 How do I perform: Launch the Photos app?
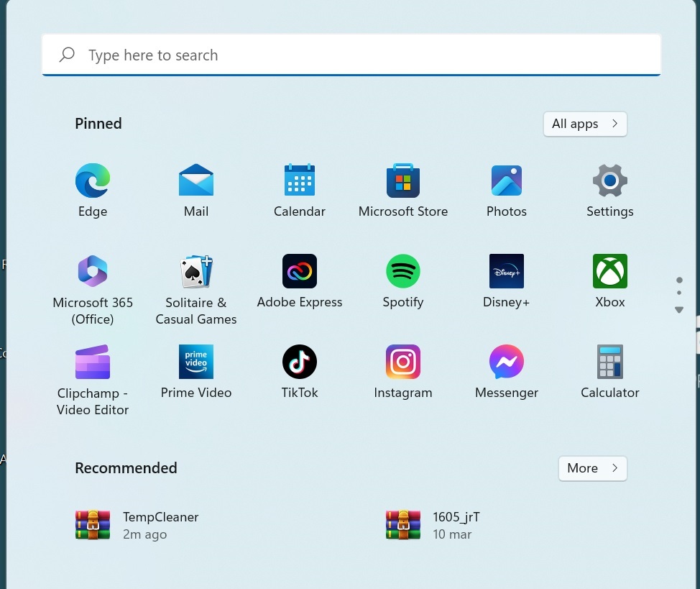(x=506, y=190)
